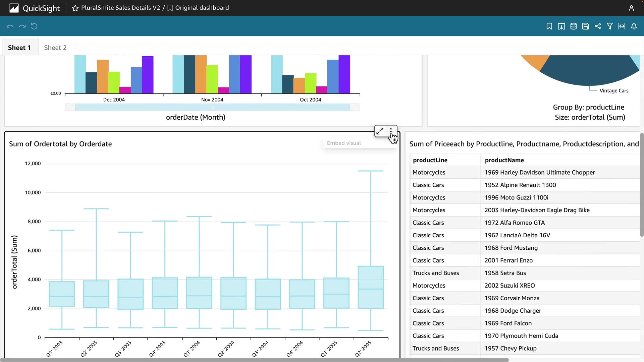The height and width of the screenshot is (362, 644).
Task: Click the export/download icon
Action: tap(561, 26)
